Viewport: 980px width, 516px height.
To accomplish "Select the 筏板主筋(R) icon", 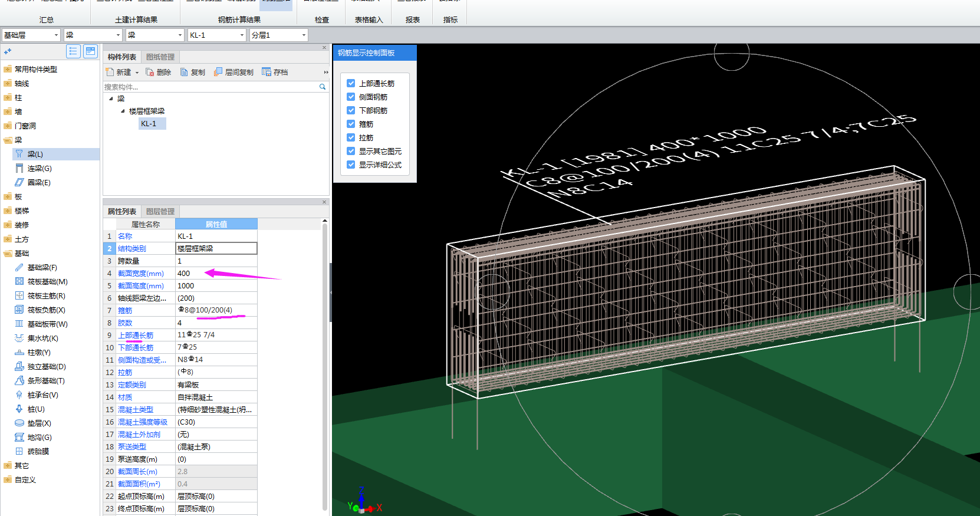I will click(19, 295).
